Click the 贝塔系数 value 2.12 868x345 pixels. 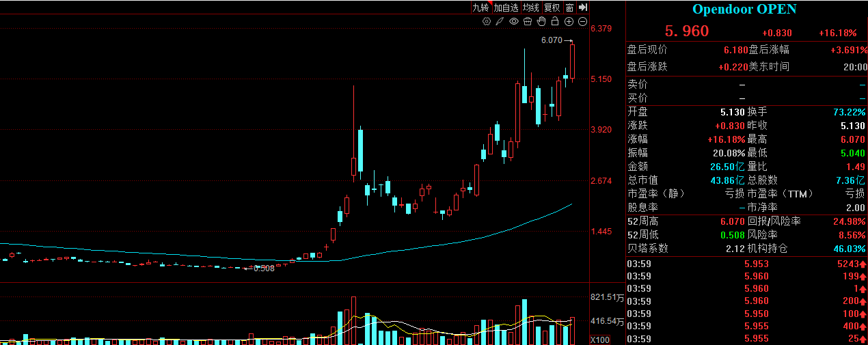pyautogui.click(x=735, y=249)
